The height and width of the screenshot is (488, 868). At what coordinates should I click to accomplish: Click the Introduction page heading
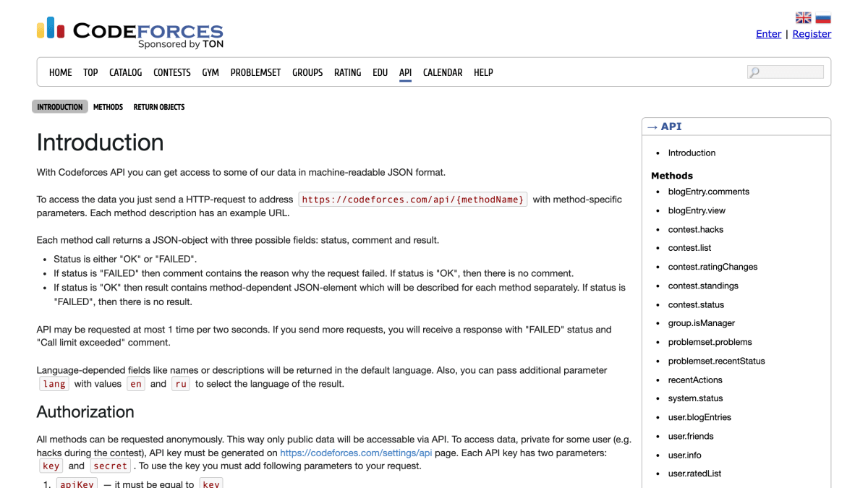100,142
